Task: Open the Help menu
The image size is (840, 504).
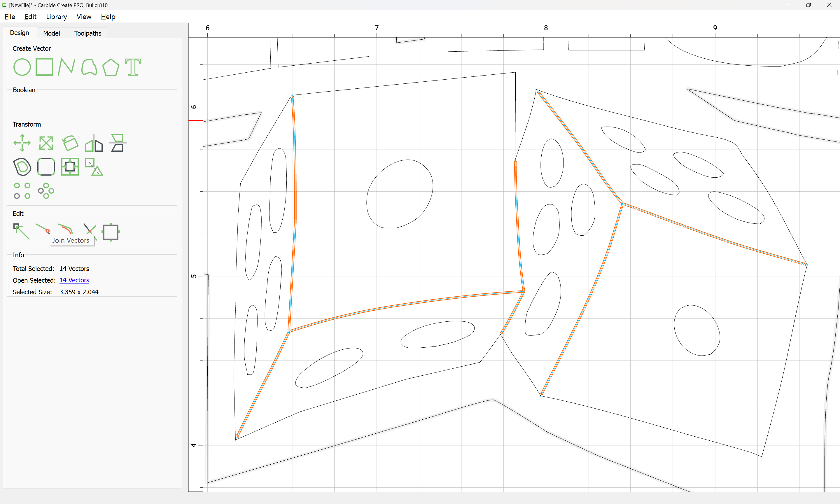Action: tap(108, 17)
